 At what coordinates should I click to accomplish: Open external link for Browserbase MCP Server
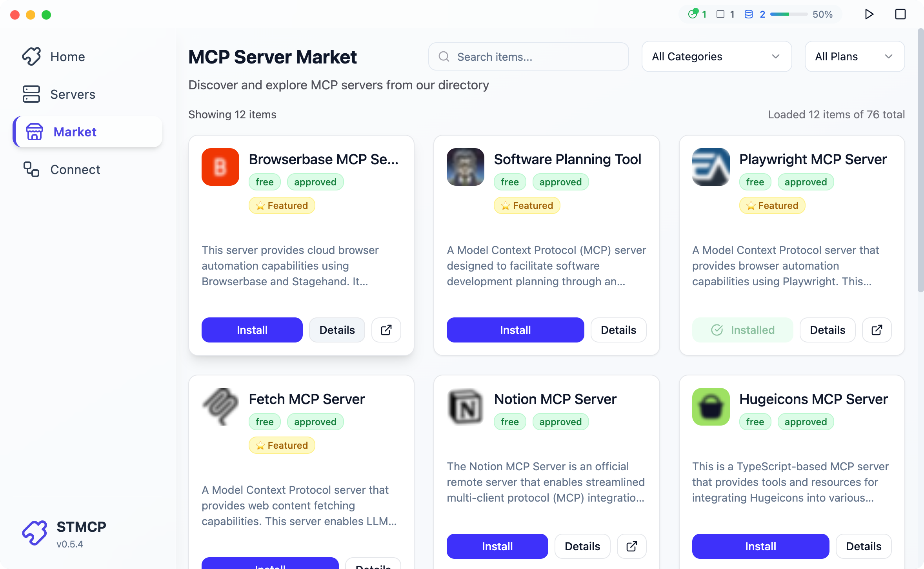[386, 330]
